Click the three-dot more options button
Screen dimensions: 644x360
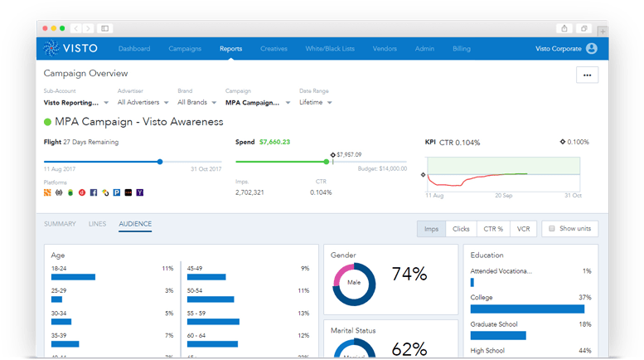coord(587,75)
